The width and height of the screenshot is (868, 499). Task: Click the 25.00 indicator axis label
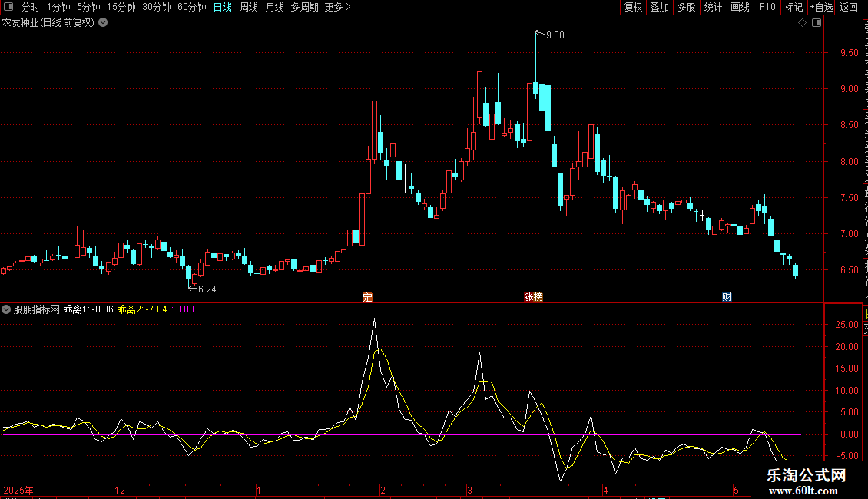[x=847, y=325]
